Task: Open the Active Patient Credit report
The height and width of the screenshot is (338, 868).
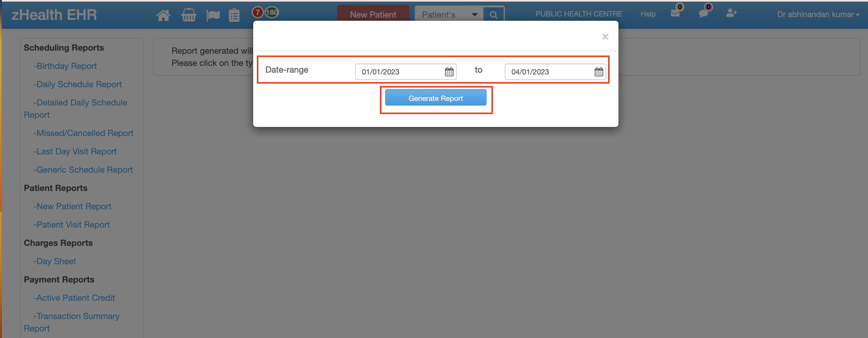Action: (74, 298)
